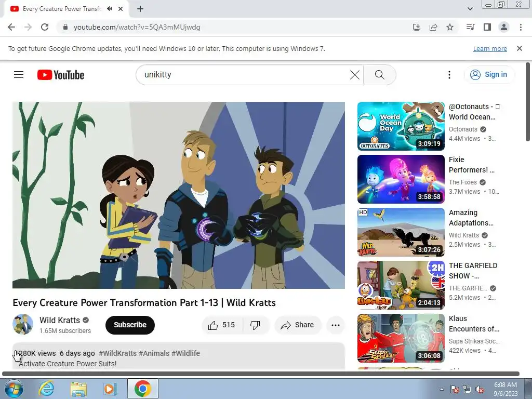
Task: Open the Windows Start menu
Action: (x=14, y=389)
